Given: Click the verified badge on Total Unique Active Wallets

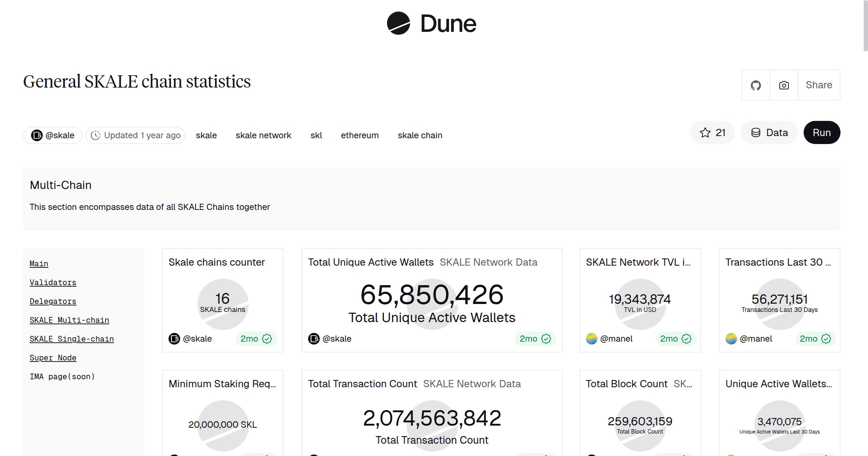Looking at the screenshot, I should coord(546,338).
